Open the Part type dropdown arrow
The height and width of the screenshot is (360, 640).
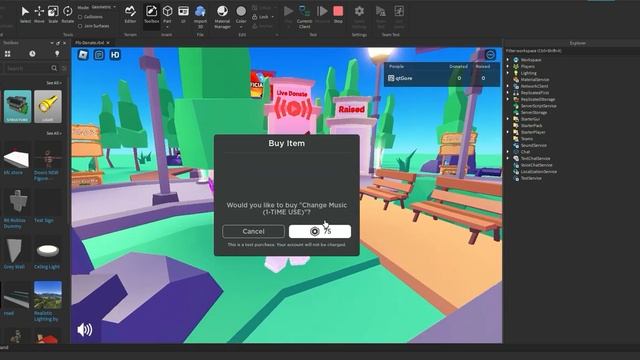pos(167,27)
